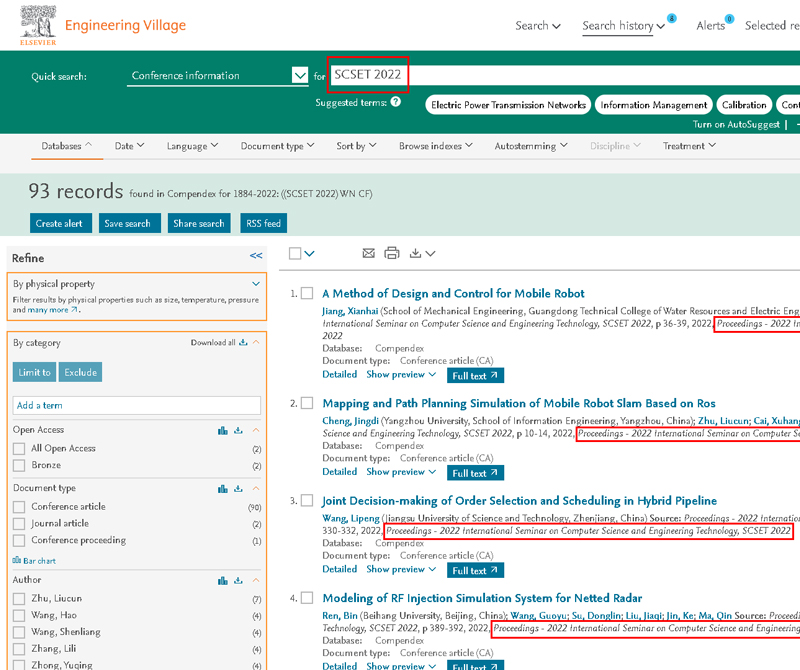Click the Exclude button
This screenshot has width=800, height=670.
[x=81, y=372]
